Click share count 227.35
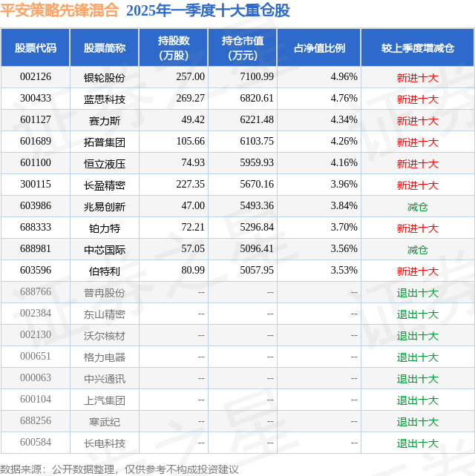The height and width of the screenshot is (476, 475). click(x=191, y=185)
